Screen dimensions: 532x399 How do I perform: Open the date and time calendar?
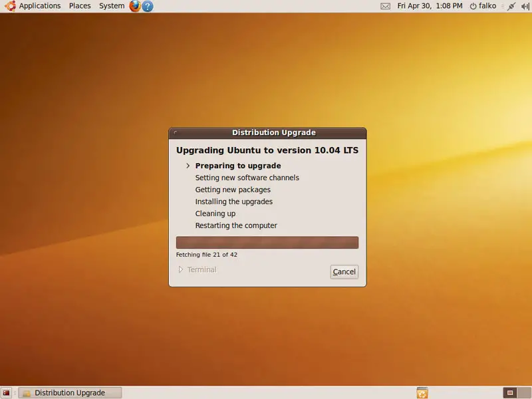[x=429, y=6]
